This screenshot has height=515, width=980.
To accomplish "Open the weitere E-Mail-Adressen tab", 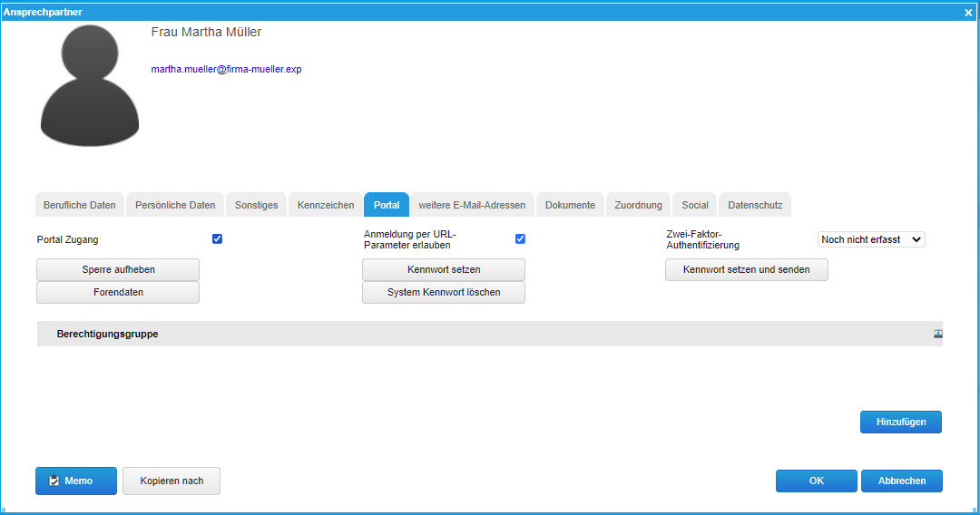I will coord(472,205).
